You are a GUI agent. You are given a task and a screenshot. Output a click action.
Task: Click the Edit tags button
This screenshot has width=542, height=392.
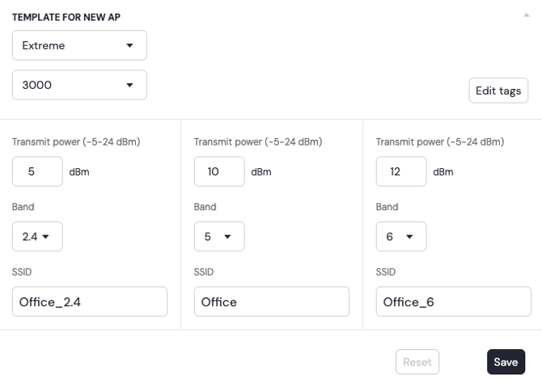coord(498,91)
